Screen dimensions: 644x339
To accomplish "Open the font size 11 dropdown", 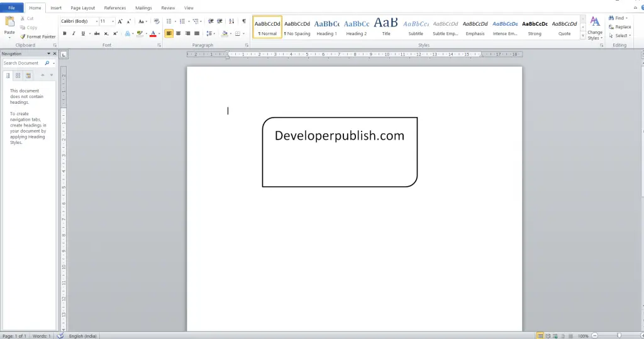I will [x=113, y=21].
